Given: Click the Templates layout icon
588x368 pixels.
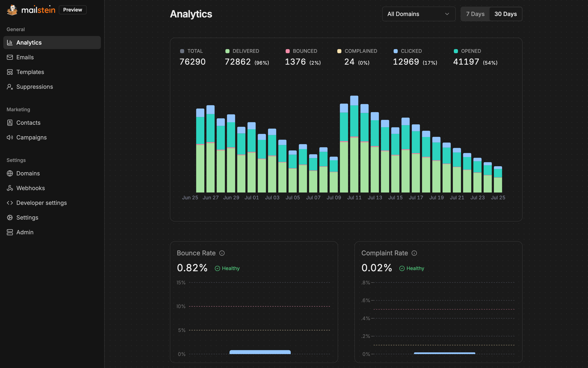Looking at the screenshot, I should (x=10, y=72).
